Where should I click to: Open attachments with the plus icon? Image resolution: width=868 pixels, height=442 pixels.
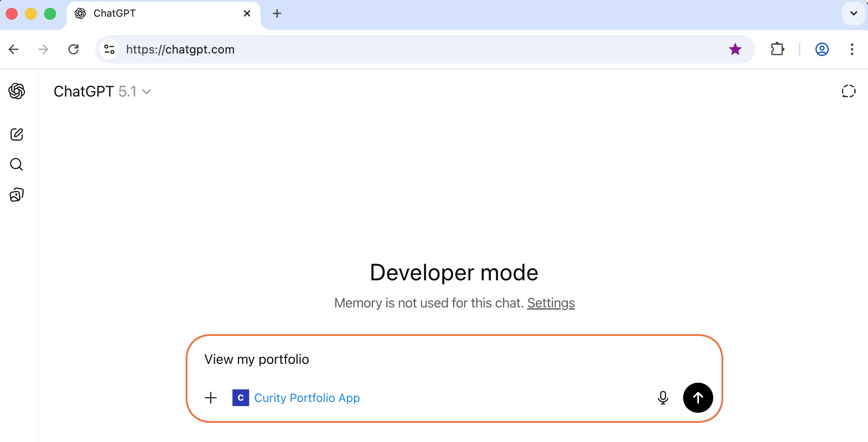(x=211, y=398)
